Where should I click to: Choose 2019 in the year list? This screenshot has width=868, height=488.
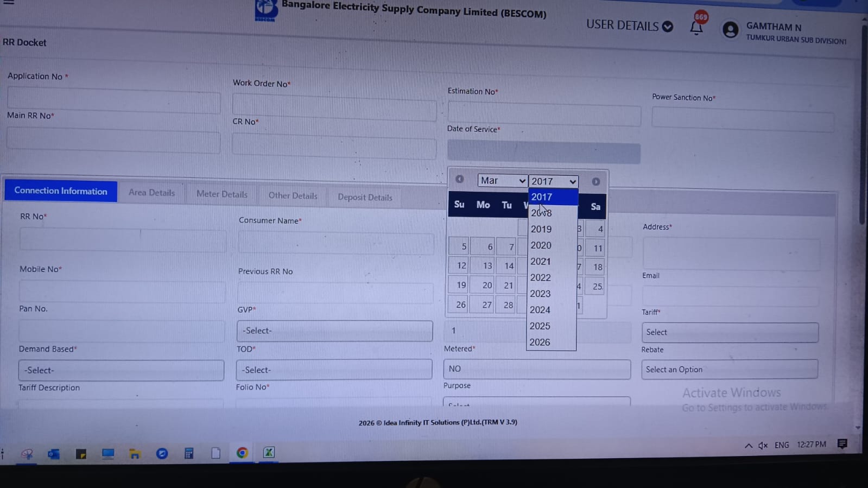click(552, 230)
